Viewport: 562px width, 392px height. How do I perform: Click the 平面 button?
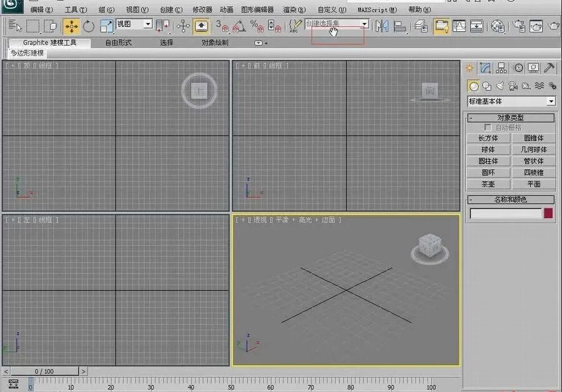(x=534, y=184)
